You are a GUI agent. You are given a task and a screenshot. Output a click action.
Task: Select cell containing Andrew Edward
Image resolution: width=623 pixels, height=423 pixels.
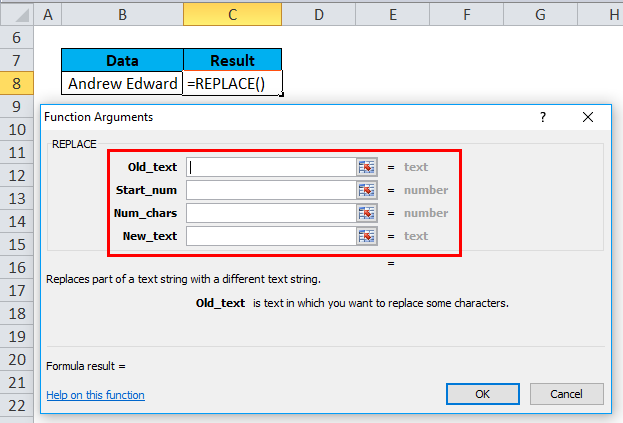(x=122, y=83)
